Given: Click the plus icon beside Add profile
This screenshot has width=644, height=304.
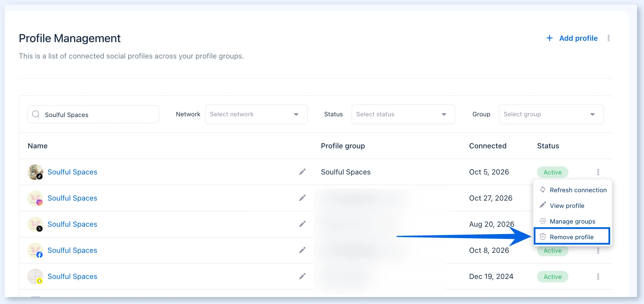Looking at the screenshot, I should tap(550, 38).
